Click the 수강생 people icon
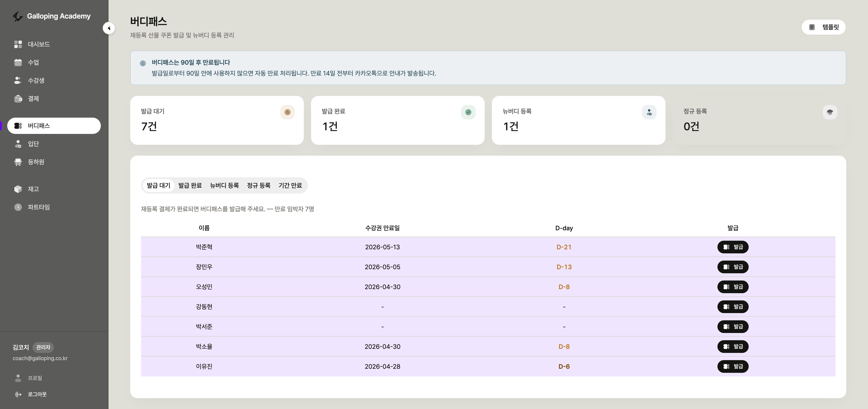Viewport: 868px width, 409px height. tap(18, 80)
